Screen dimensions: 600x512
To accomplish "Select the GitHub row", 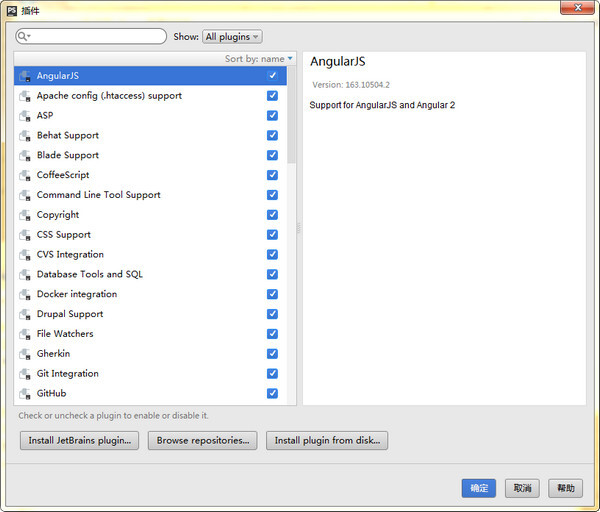I will 150,394.
